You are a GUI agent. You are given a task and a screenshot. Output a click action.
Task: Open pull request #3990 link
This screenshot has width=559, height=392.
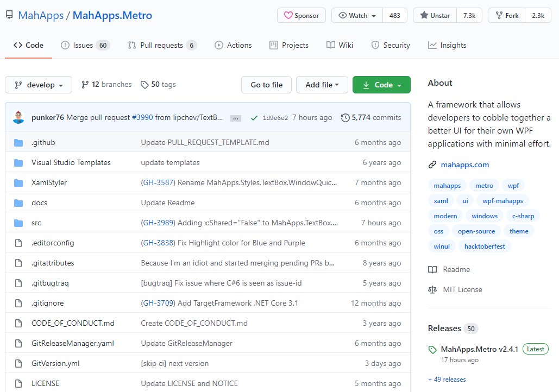[142, 117]
